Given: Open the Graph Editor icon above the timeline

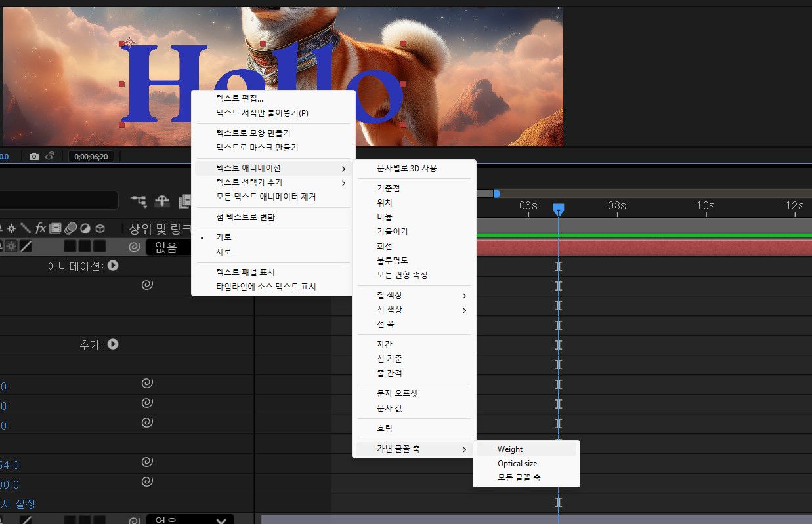Looking at the screenshot, I should (187, 200).
